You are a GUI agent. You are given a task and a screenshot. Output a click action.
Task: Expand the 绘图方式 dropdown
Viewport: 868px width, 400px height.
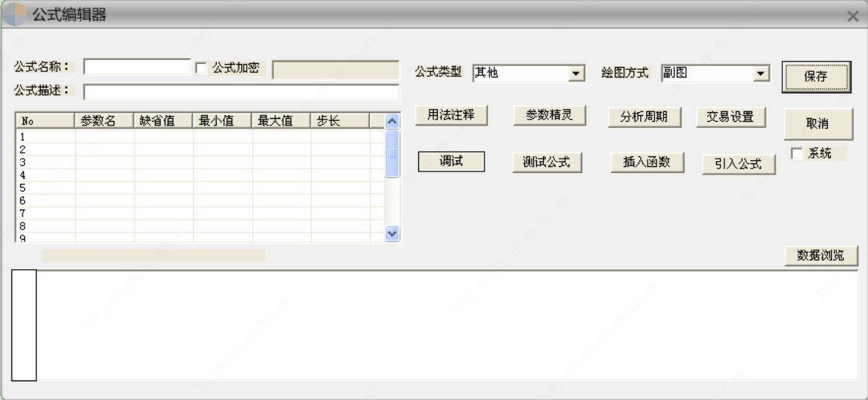[x=761, y=73]
